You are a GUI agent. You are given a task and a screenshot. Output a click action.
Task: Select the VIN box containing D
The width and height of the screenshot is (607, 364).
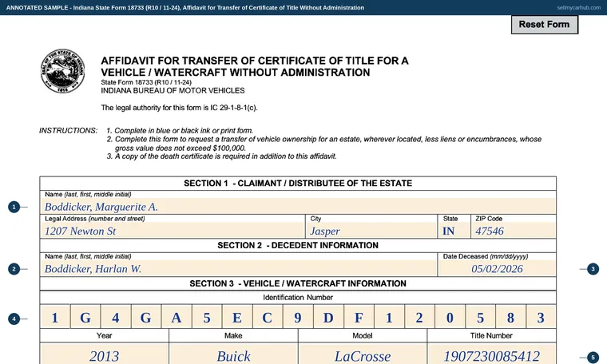[x=328, y=317]
